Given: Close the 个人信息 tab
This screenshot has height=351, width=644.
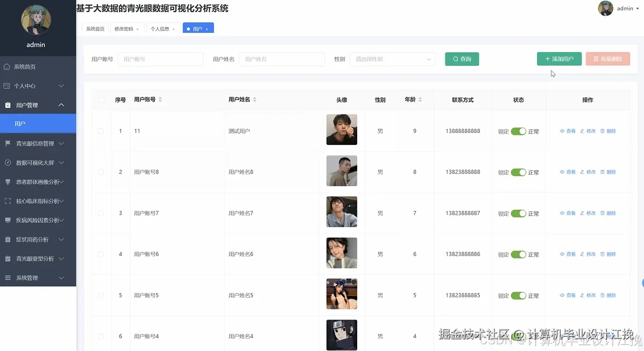Looking at the screenshot, I should point(174,29).
